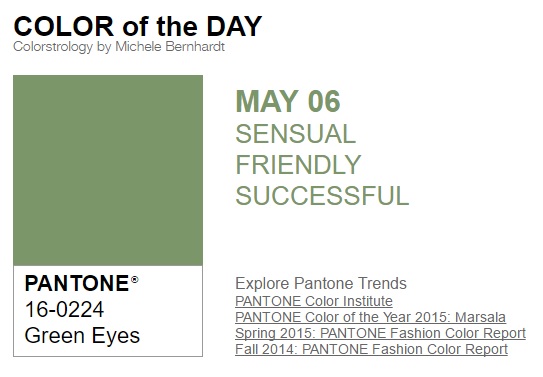The image size is (543, 377).
Task: Select the SUCCESSFUL trait word
Action: [322, 196]
